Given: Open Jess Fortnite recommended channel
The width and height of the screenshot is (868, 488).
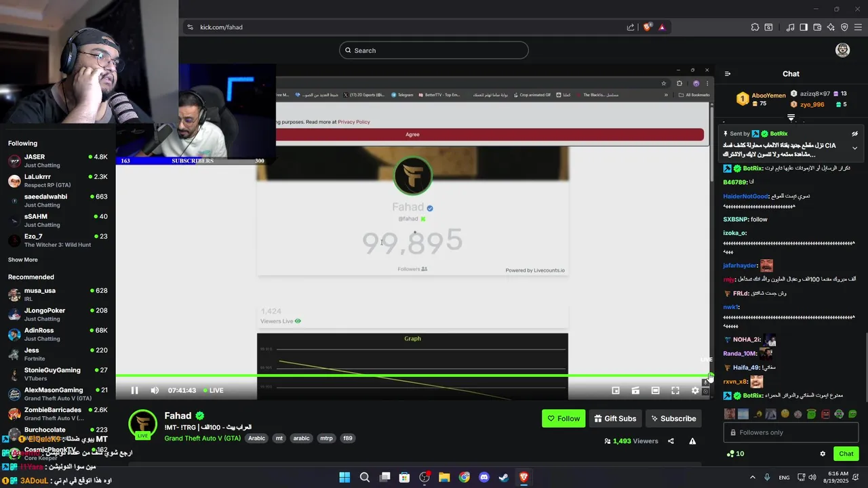Looking at the screenshot, I should pyautogui.click(x=58, y=354).
